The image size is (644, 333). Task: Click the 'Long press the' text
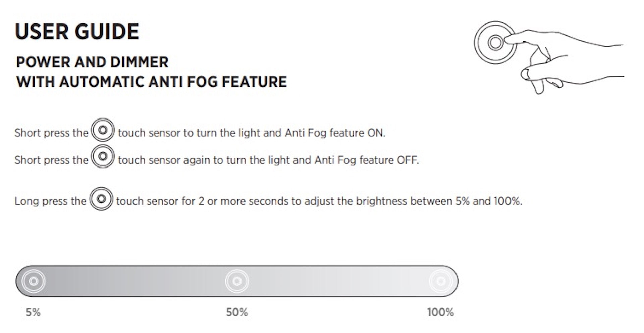[50, 201]
